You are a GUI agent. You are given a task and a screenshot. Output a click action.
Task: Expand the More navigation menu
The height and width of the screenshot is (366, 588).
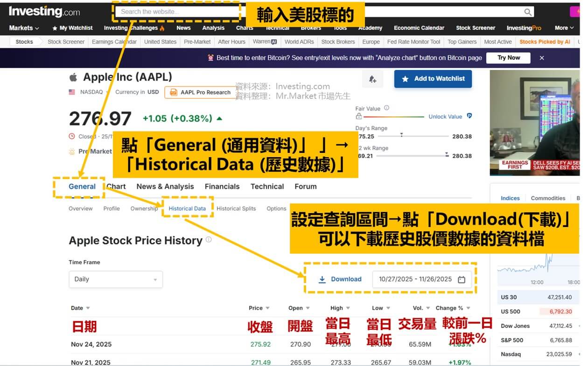click(564, 28)
